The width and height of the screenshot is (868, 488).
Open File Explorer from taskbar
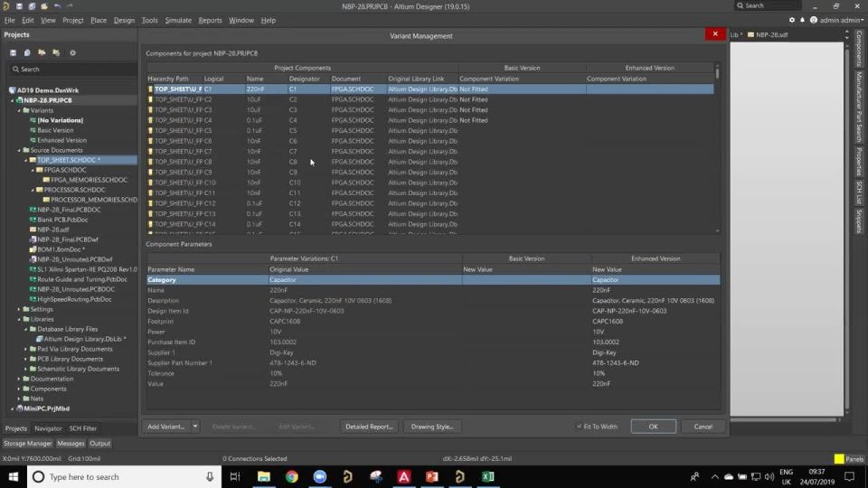pos(263,476)
